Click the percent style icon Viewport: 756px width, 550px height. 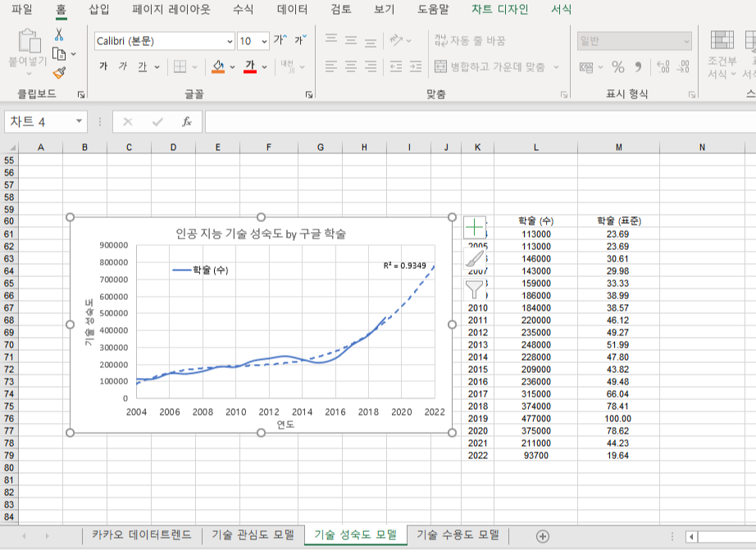(x=618, y=67)
